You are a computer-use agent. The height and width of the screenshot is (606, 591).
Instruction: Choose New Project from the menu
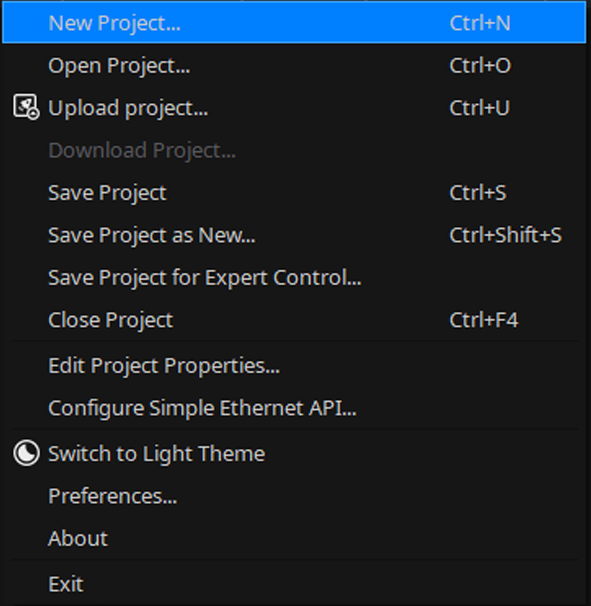coord(294,22)
